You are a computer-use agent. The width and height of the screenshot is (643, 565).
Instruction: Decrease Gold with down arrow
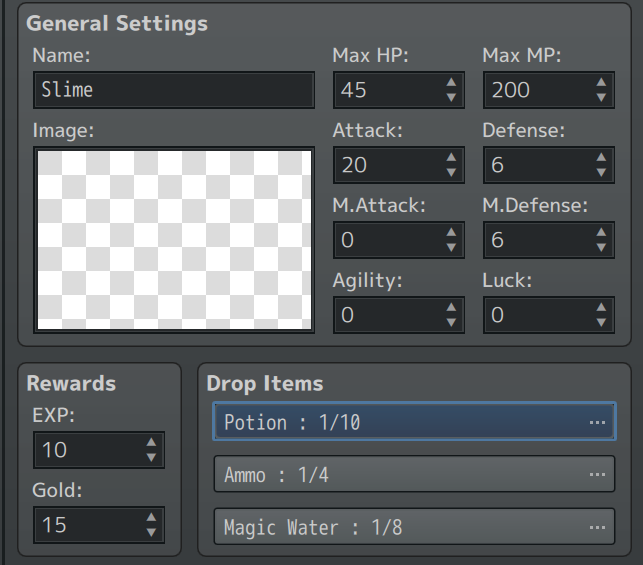[151, 533]
